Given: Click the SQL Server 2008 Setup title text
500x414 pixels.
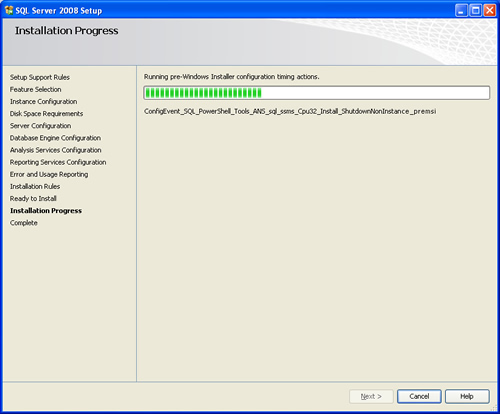Looking at the screenshot, I should tap(59, 11).
